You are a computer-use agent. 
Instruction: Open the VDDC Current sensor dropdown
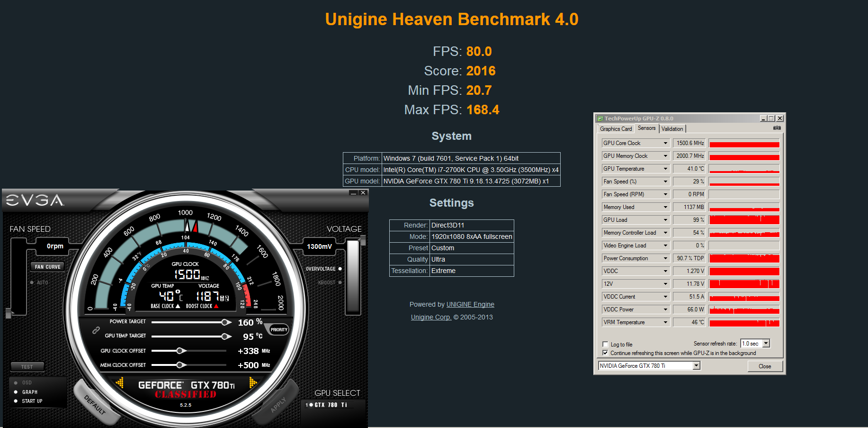click(x=665, y=297)
